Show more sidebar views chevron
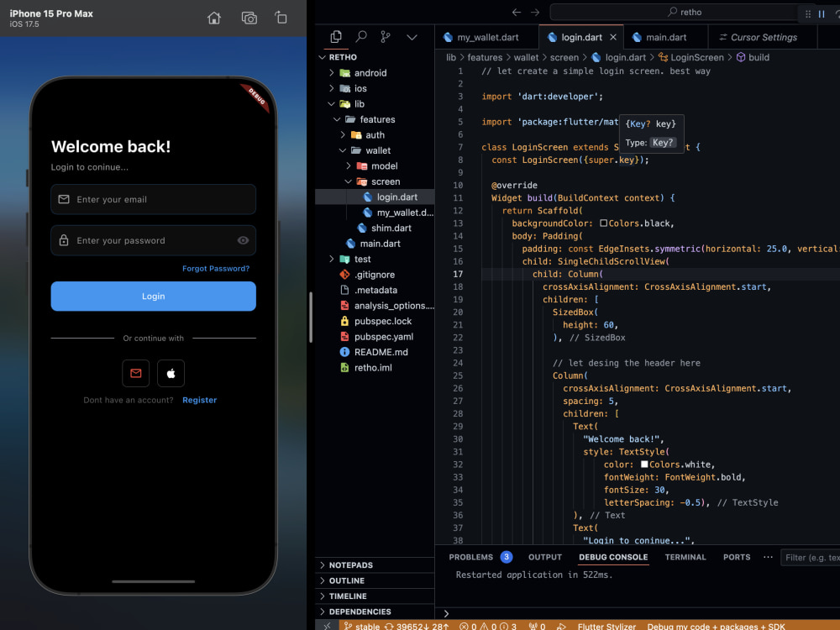Image resolution: width=840 pixels, height=630 pixels. pyautogui.click(x=412, y=38)
